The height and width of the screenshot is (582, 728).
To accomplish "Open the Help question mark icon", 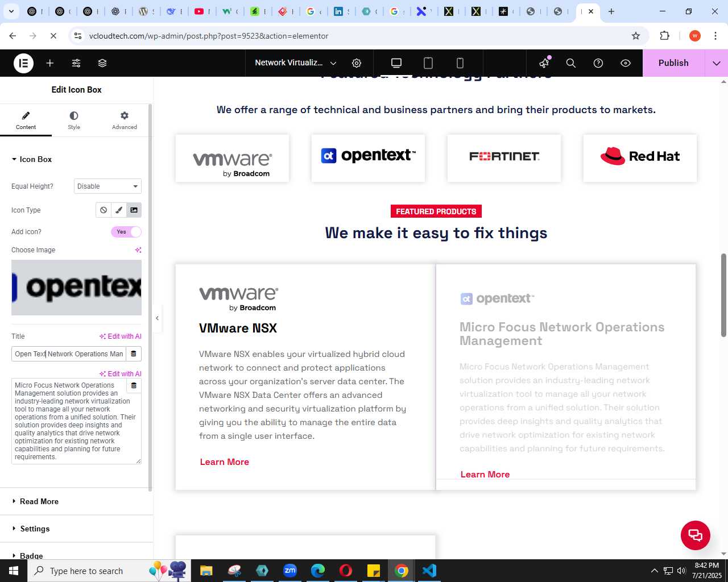I will point(598,63).
